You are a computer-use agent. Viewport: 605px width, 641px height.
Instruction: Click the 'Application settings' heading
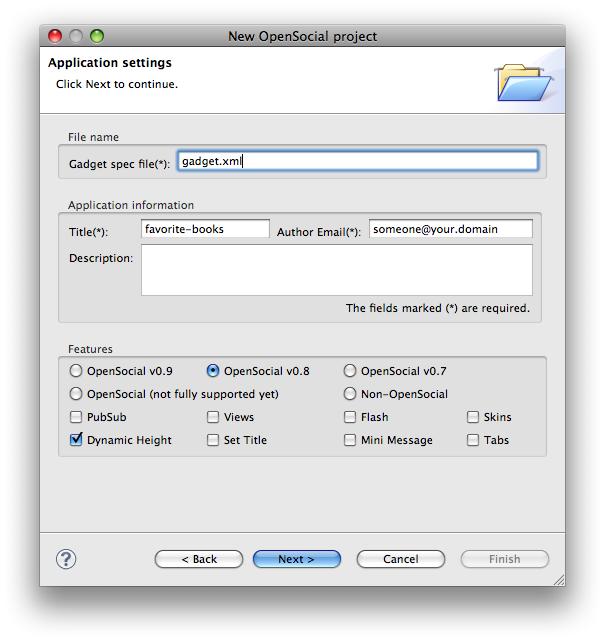[110, 63]
